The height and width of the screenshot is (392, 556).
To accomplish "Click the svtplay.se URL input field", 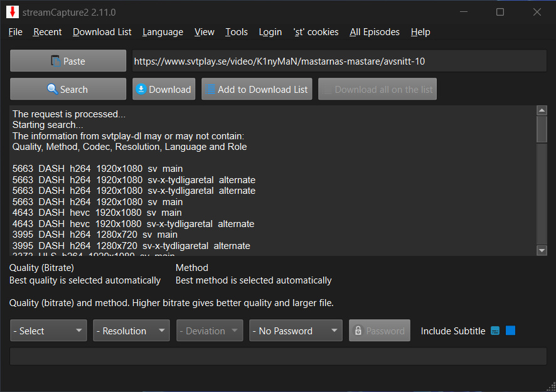I will 339,61.
